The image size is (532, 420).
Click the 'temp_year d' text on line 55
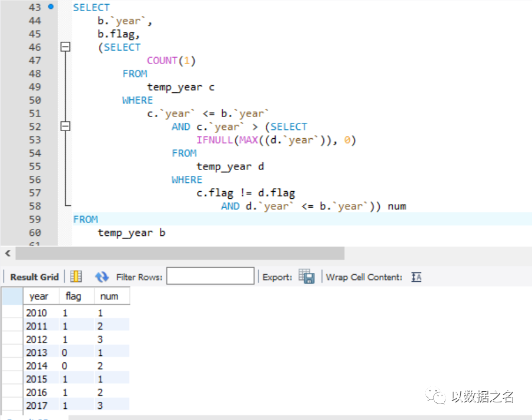pyautogui.click(x=230, y=166)
